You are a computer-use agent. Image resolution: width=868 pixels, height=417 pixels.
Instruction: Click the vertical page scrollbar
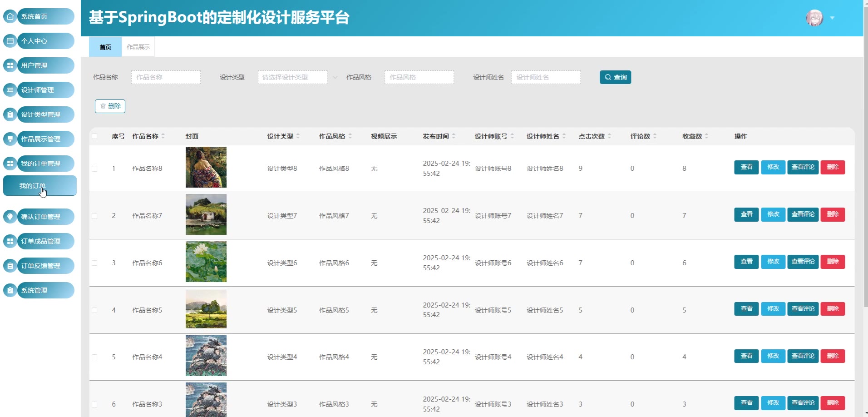click(865, 182)
